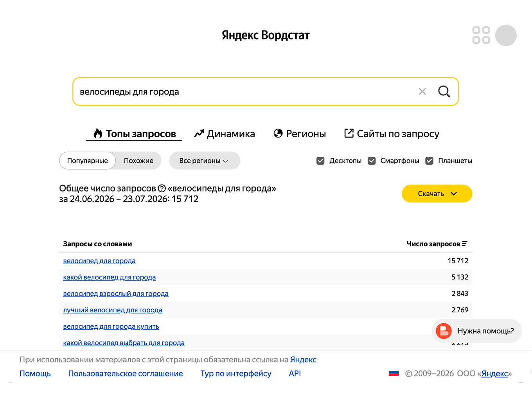Open query какой велосипед для города
The image size is (532, 403).
click(x=110, y=277)
